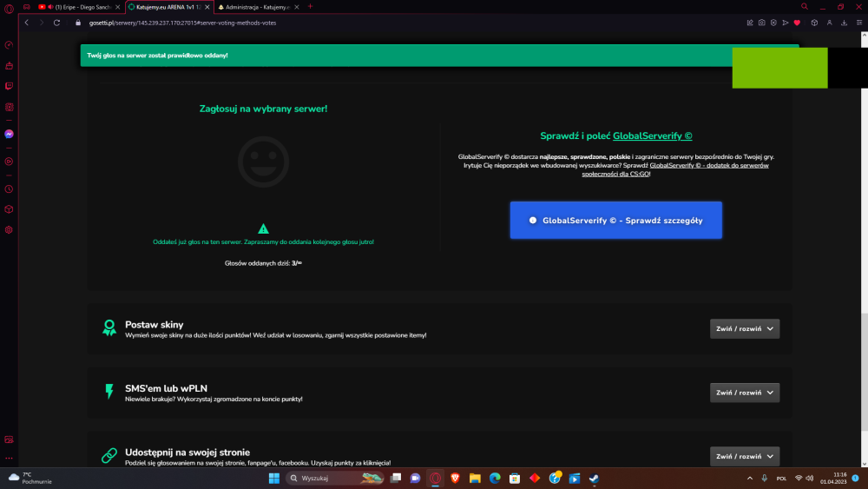Open the GX Mods icon in sidebar

click(9, 107)
